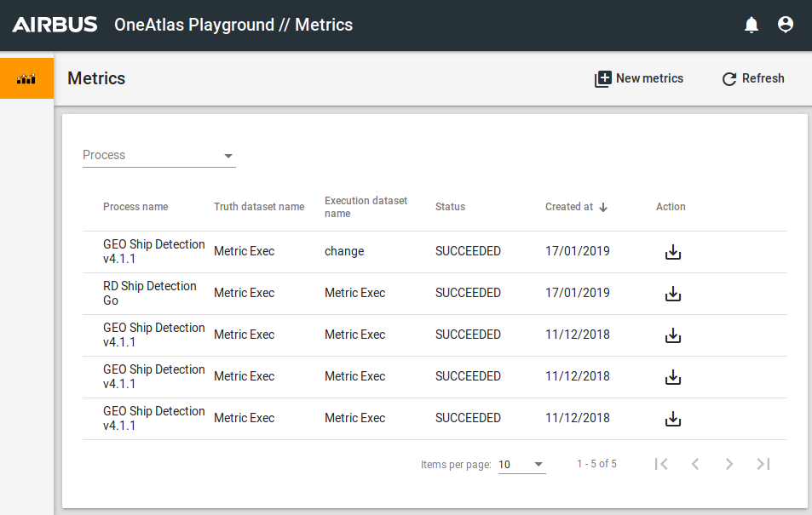
Task: Sort by Status column header
Action: [450, 207]
